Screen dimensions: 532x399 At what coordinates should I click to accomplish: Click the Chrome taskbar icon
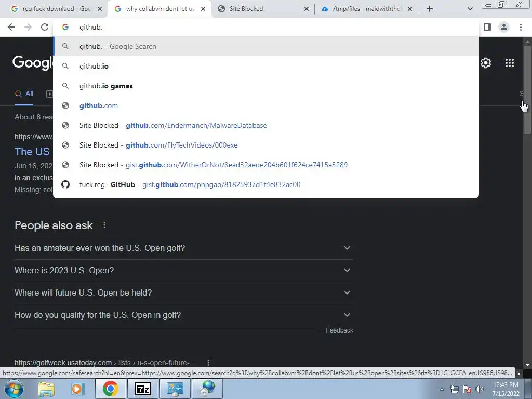click(110, 389)
